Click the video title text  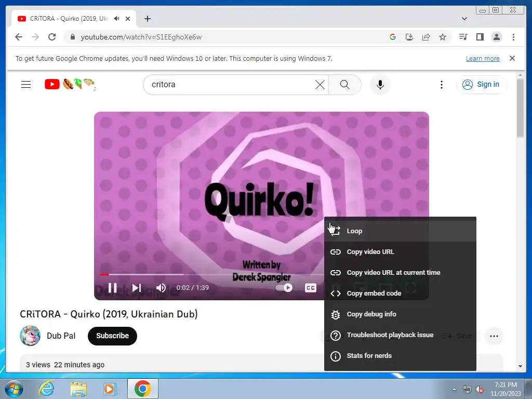[109, 314]
